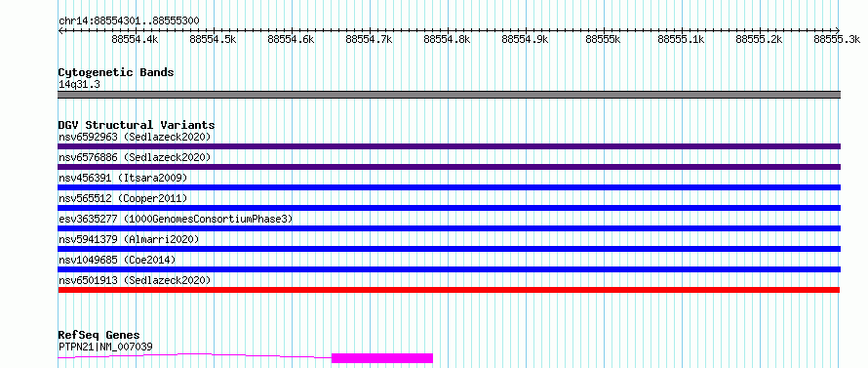The width and height of the screenshot is (868, 368).
Task: Click the gray 14q31.3 cytogenetic band bar
Action: [449, 95]
